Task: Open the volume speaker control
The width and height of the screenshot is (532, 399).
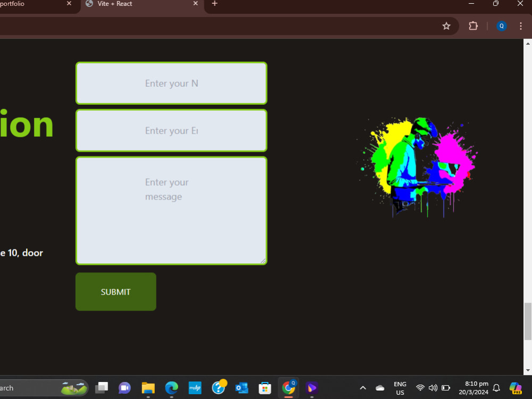Action: 433,387
